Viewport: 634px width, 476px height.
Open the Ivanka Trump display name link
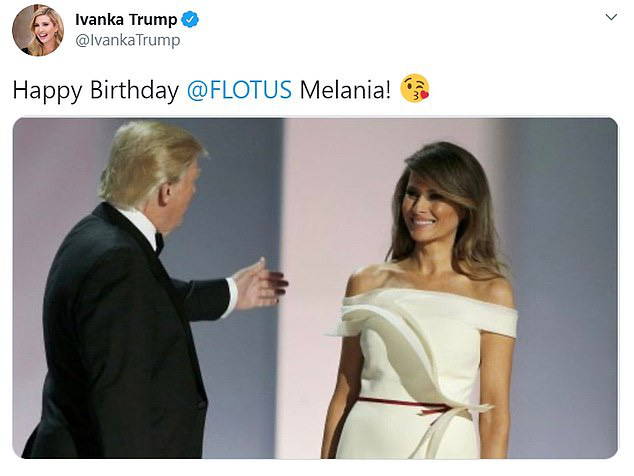click(126, 20)
